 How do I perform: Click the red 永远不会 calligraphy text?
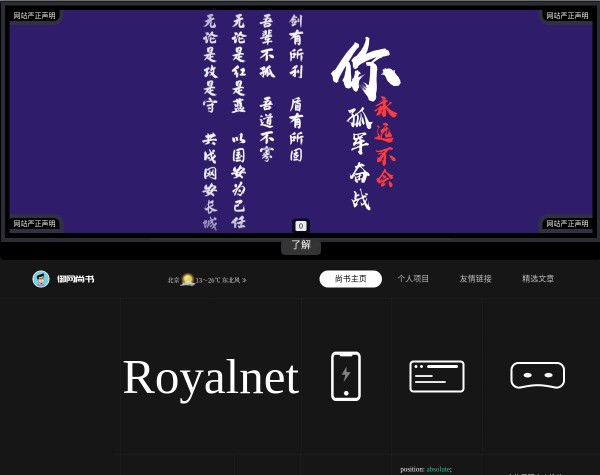tap(386, 142)
